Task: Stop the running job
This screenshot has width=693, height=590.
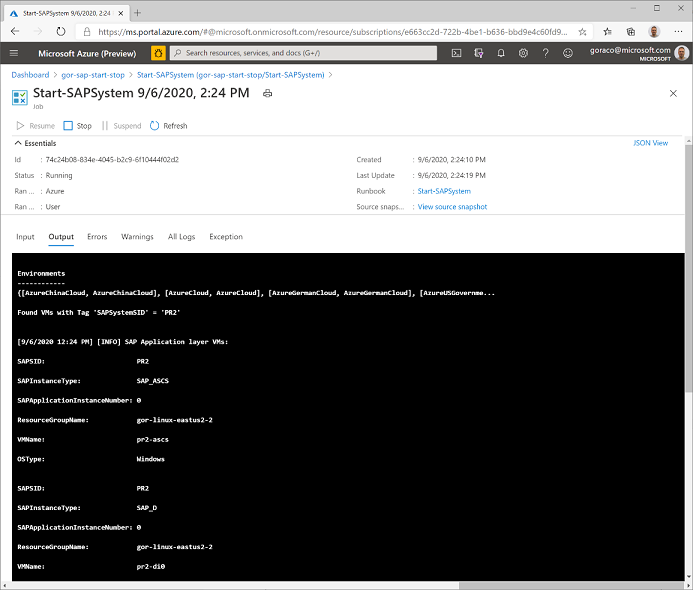Action: pos(77,126)
